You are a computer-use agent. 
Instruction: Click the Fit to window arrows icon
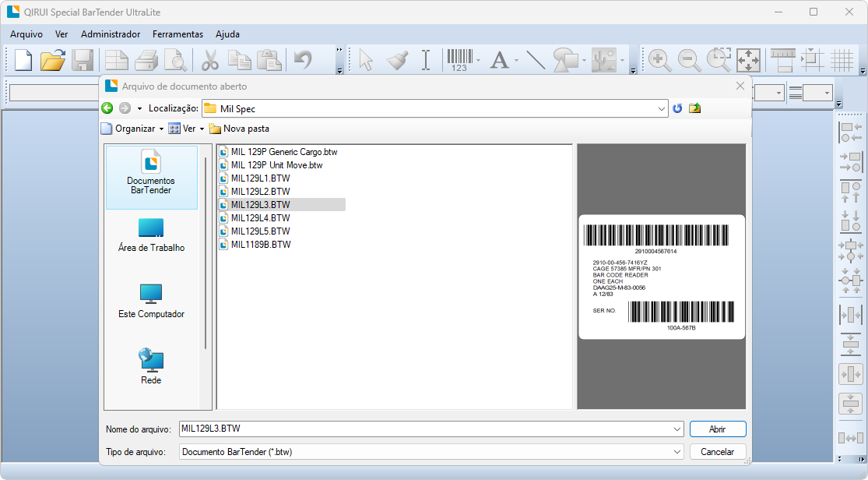tap(748, 60)
